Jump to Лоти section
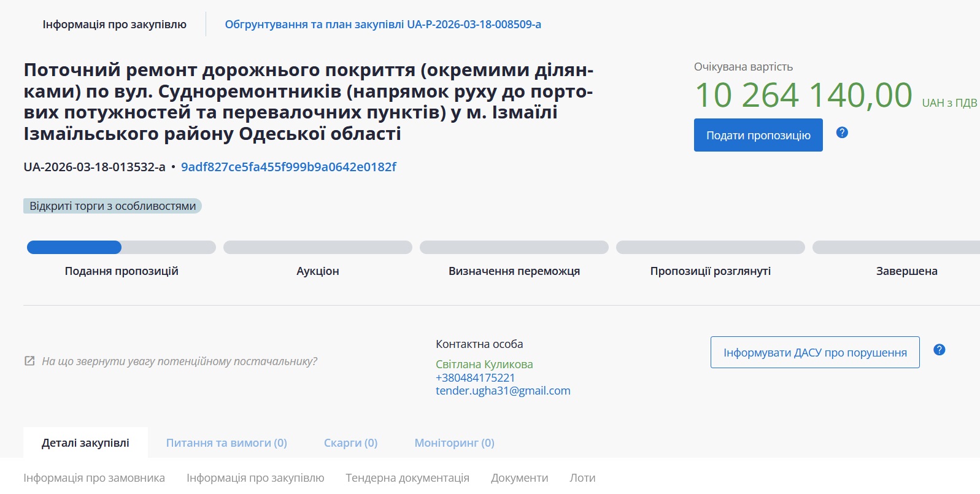This screenshot has width=980, height=494. (582, 478)
